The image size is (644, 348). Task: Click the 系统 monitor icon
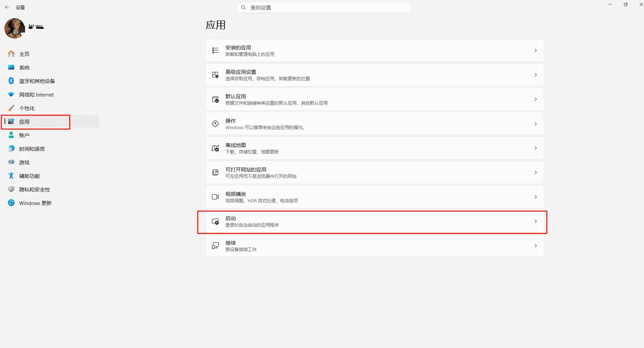pos(11,67)
